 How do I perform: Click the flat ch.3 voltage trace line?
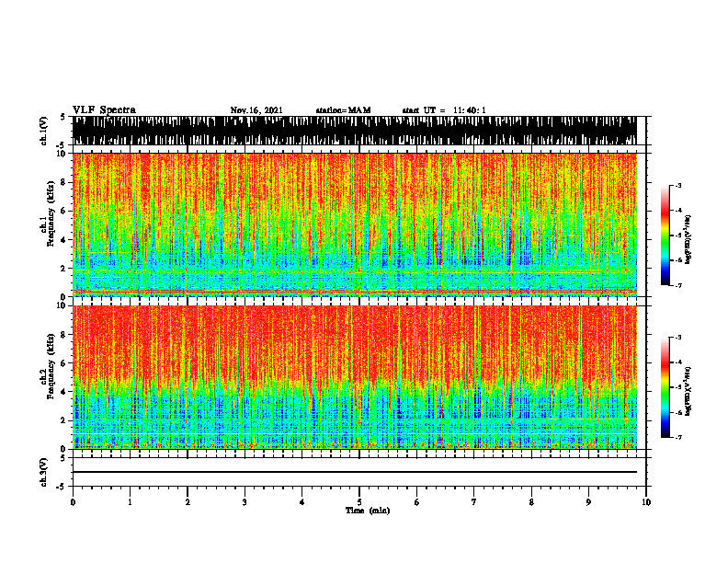[355, 472]
